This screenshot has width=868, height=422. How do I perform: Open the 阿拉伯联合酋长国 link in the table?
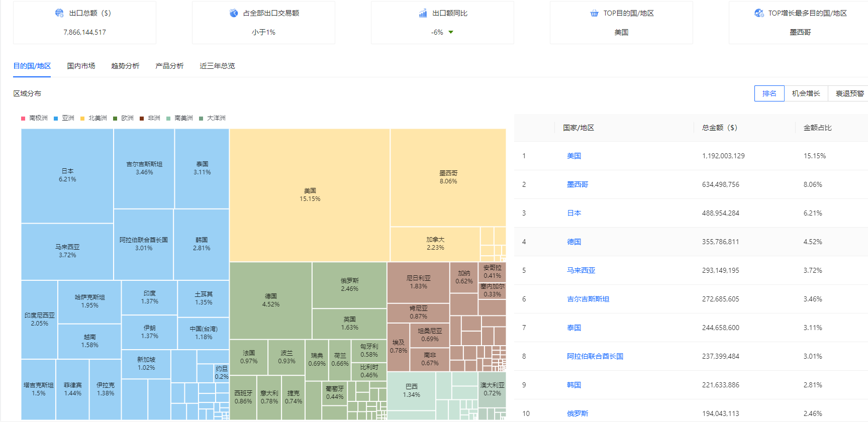(x=595, y=356)
